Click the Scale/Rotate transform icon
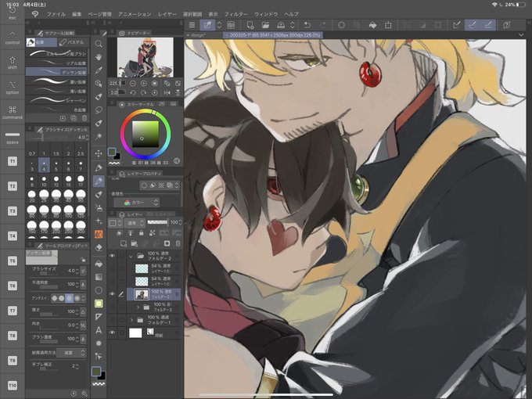532x399 pixels. (x=388, y=25)
